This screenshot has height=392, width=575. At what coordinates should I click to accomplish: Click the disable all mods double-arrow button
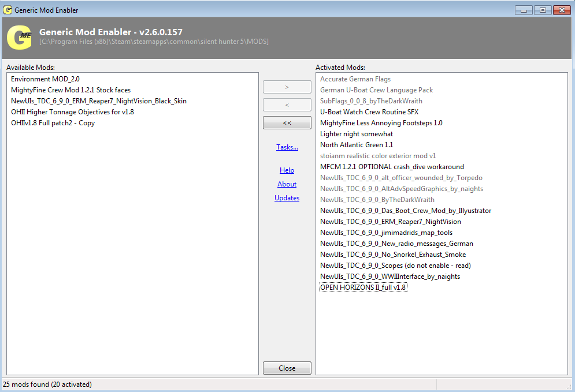[x=287, y=123]
